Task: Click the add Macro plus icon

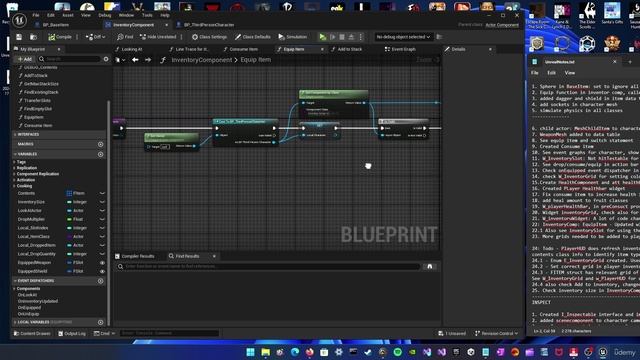Action: coord(100,144)
